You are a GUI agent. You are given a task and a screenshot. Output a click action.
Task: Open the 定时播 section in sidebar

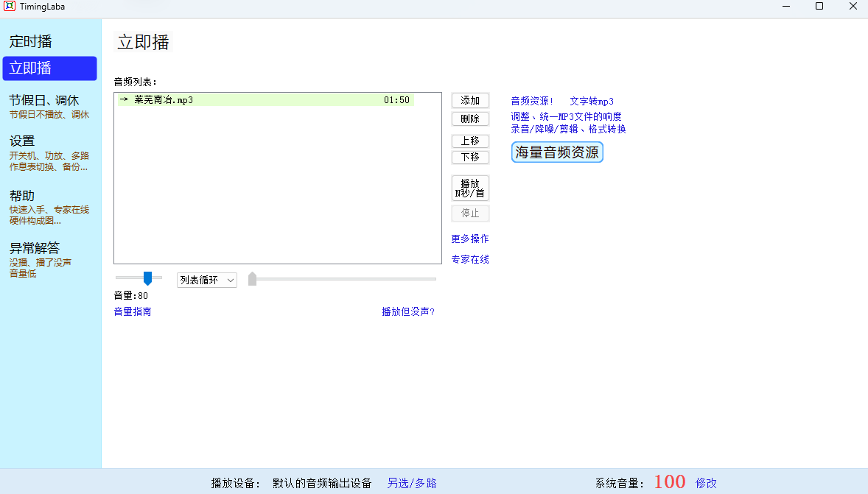(30, 41)
